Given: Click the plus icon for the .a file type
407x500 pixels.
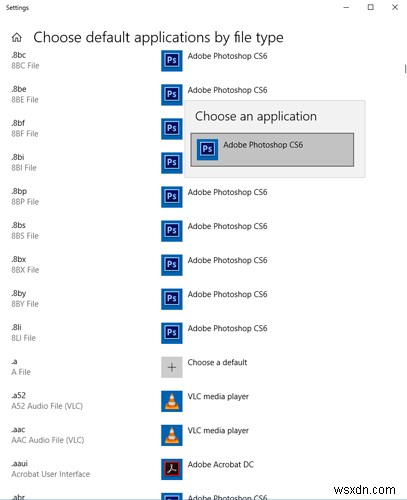Looking at the screenshot, I should (x=172, y=367).
